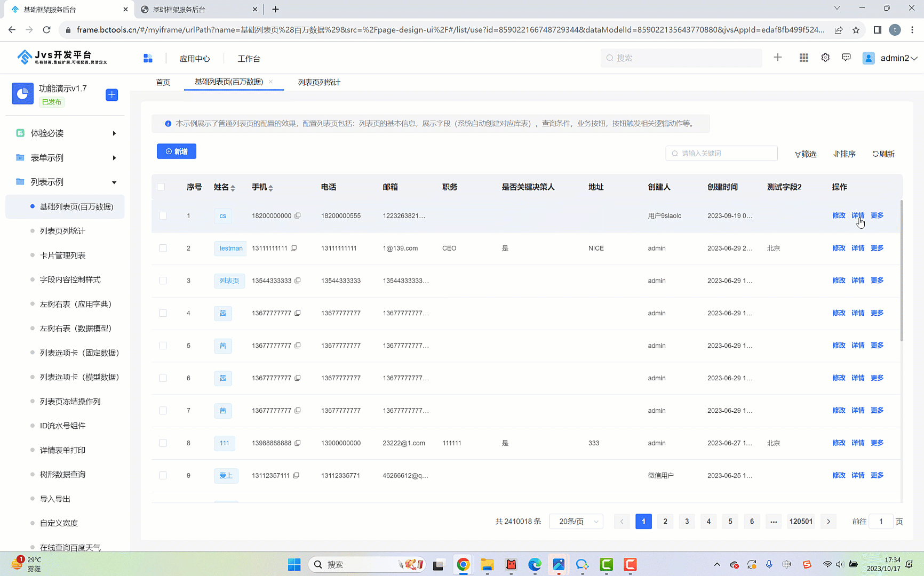
Task: Click the table vertical scrollbar
Action: [x=901, y=271]
